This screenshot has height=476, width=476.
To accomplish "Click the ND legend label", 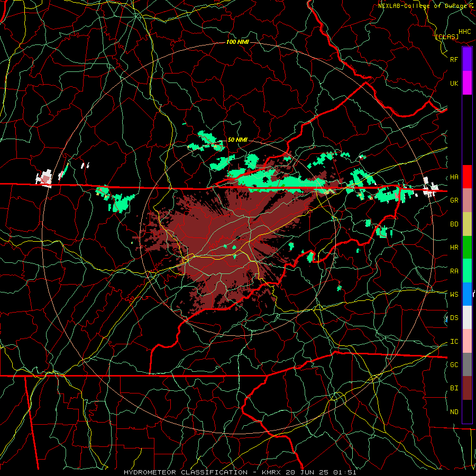I will [454, 412].
